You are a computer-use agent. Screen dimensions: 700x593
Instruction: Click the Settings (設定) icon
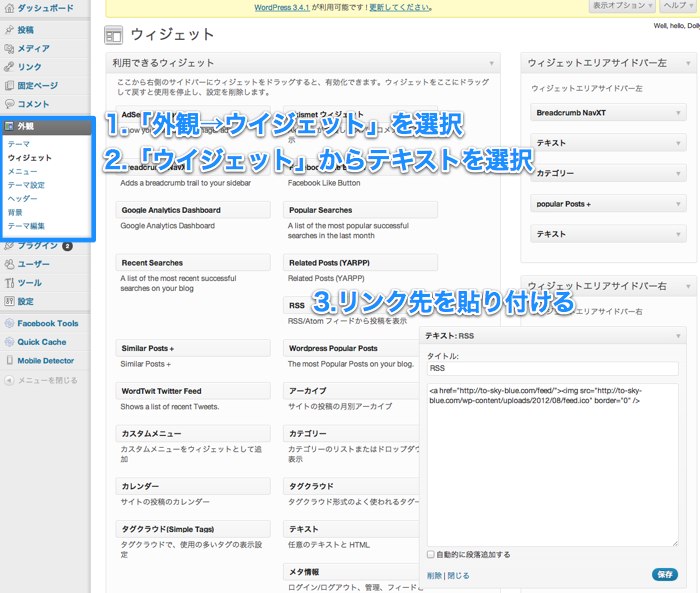tap(9, 301)
